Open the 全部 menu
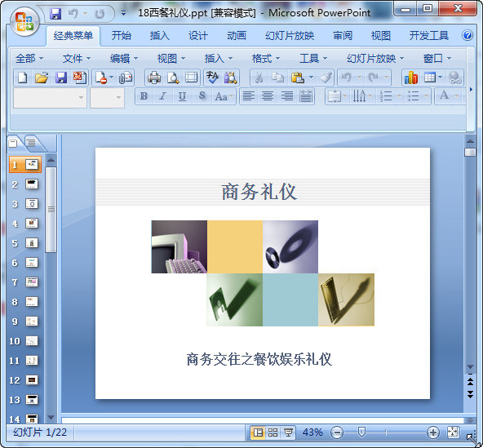Viewport: 483px width, 448px height. (29, 58)
